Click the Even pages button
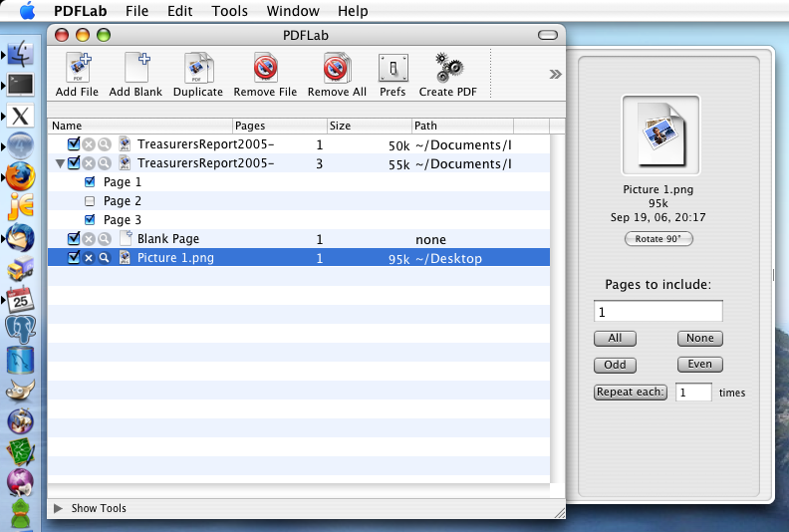Image resolution: width=789 pixels, height=532 pixels. click(700, 365)
